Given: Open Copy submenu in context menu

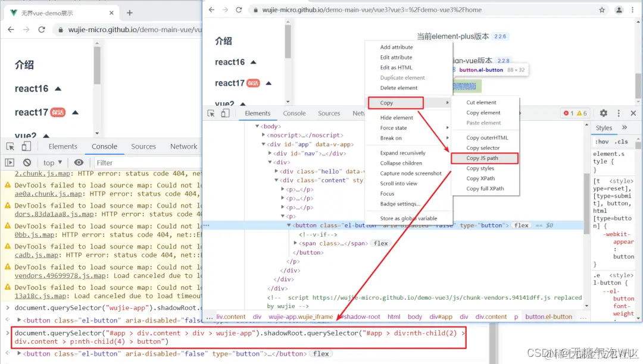Looking at the screenshot, I should tap(396, 103).
